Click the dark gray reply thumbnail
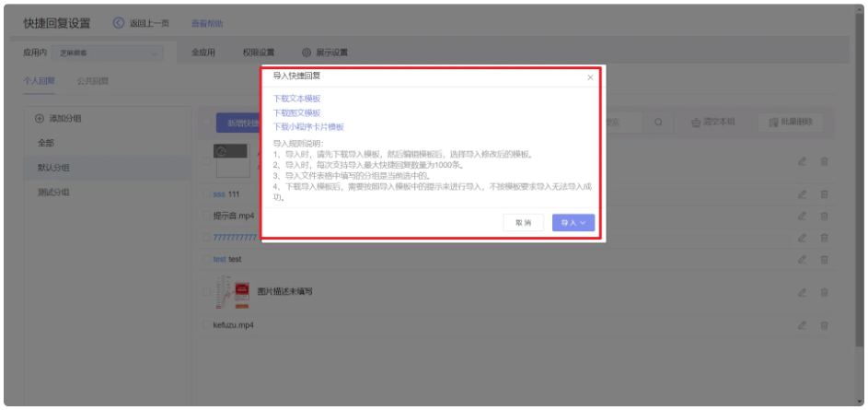 click(x=231, y=160)
